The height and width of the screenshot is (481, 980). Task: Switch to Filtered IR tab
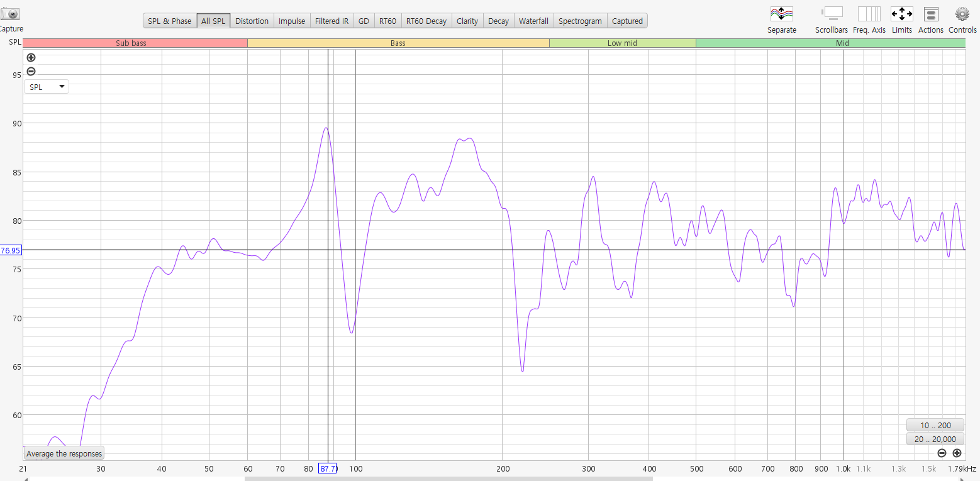click(331, 21)
